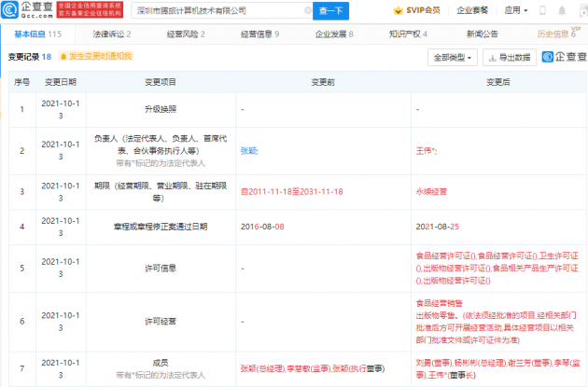Image resolution: width=588 pixels, height=387 pixels.
Task: Switch to the 法律诉讼 2 tab
Action: coord(112,35)
